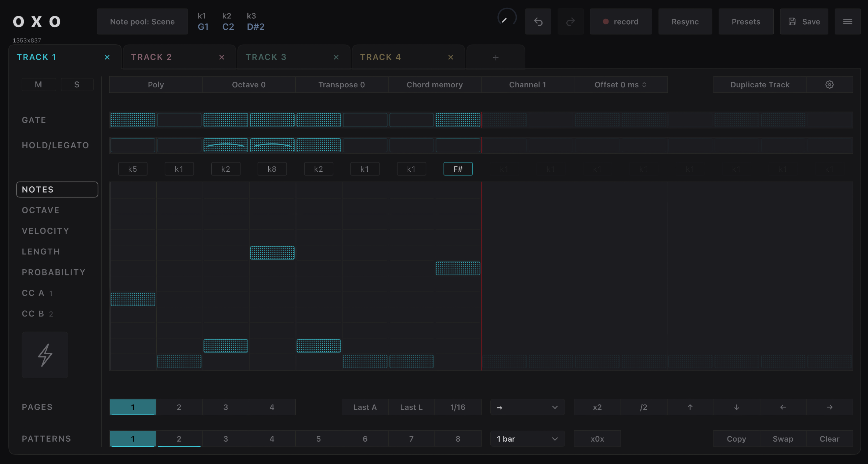Click the note block in step 4 grid
Screen dimensions: 868x464
(x=272, y=253)
